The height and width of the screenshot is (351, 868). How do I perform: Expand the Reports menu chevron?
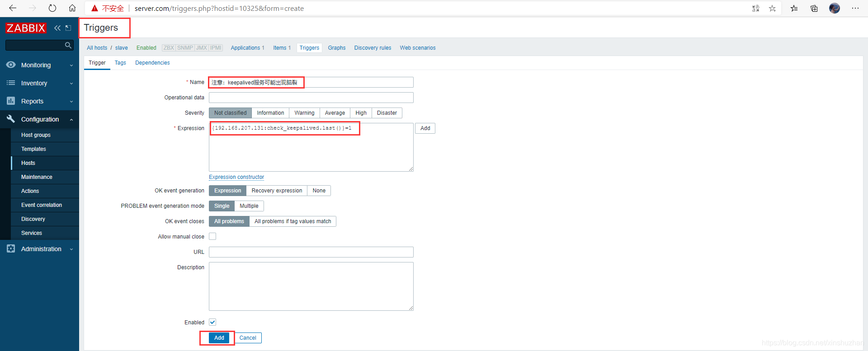[71, 102]
